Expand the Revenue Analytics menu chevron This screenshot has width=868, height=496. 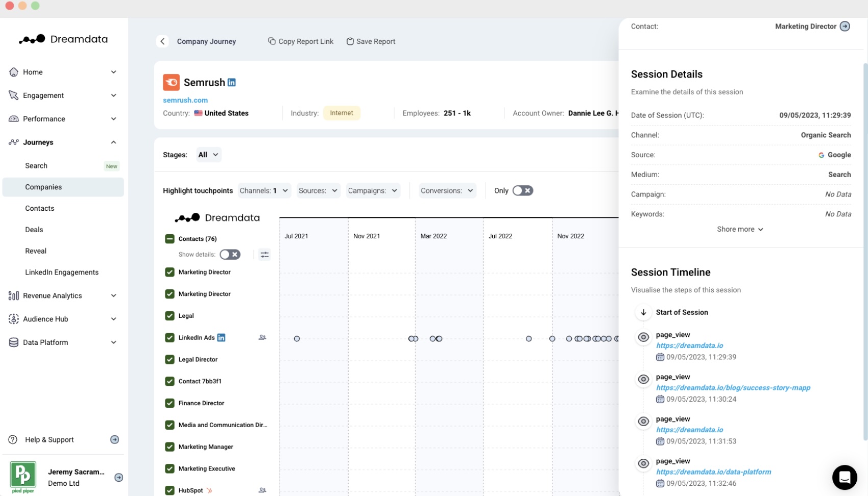(114, 295)
